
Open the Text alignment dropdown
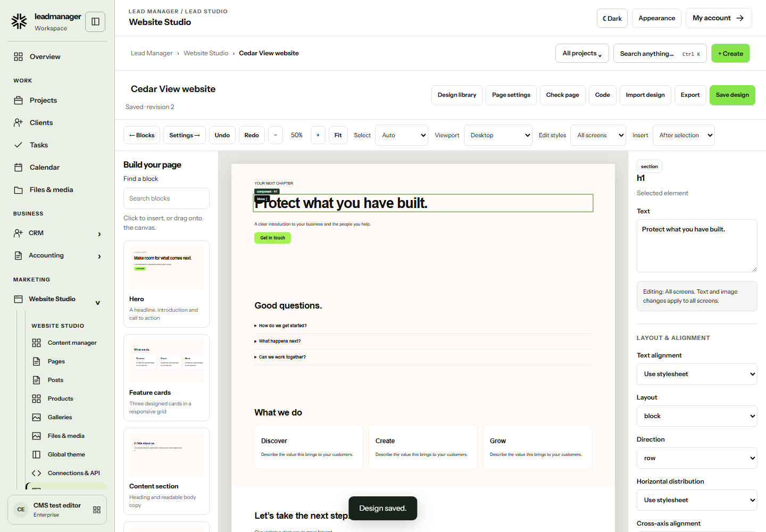pos(697,374)
